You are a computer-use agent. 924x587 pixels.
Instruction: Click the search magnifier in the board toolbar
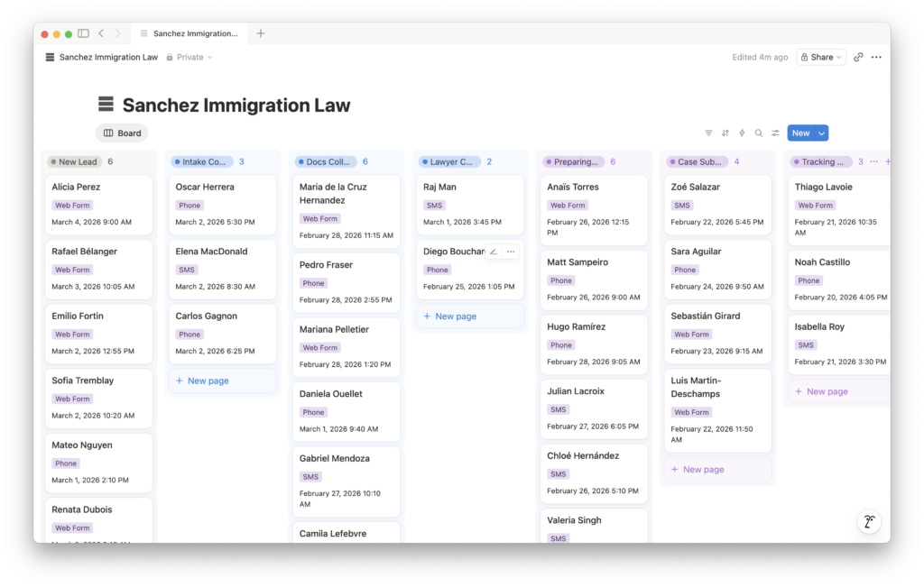point(759,133)
